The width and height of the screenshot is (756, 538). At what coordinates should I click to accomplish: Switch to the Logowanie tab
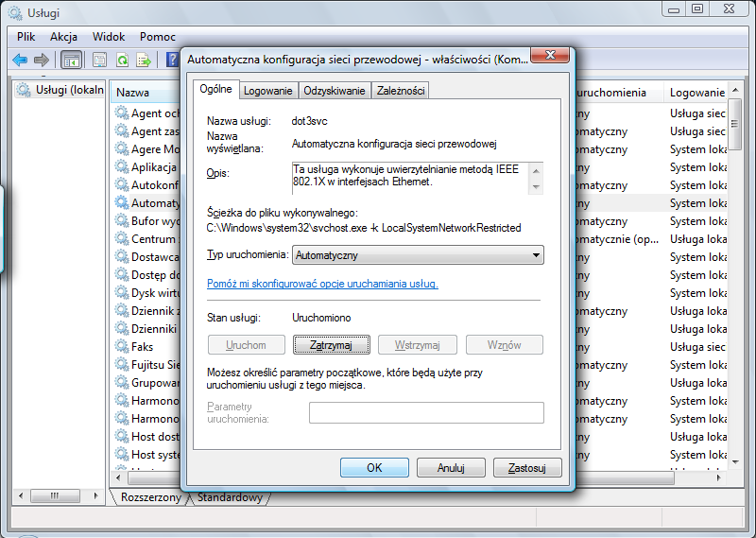click(x=267, y=91)
